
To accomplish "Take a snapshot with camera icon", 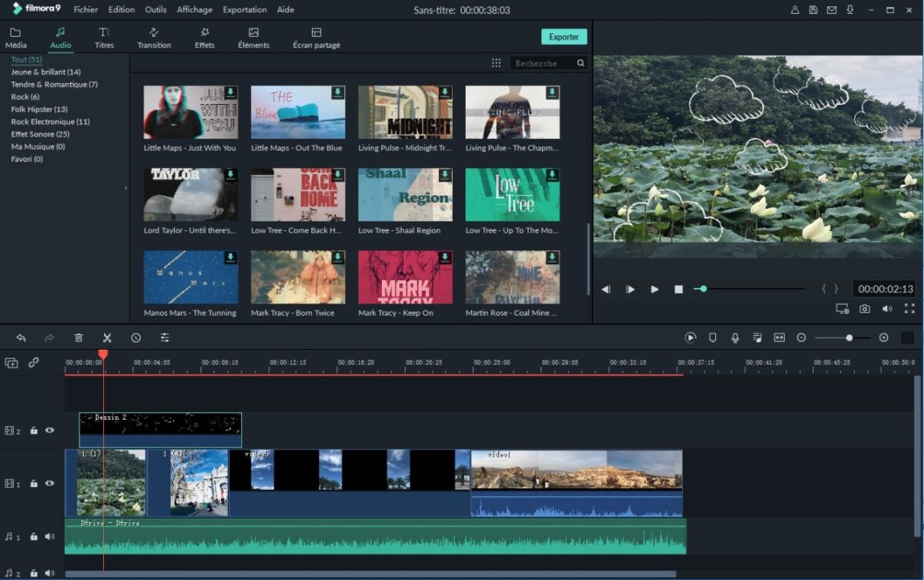I will (x=865, y=308).
